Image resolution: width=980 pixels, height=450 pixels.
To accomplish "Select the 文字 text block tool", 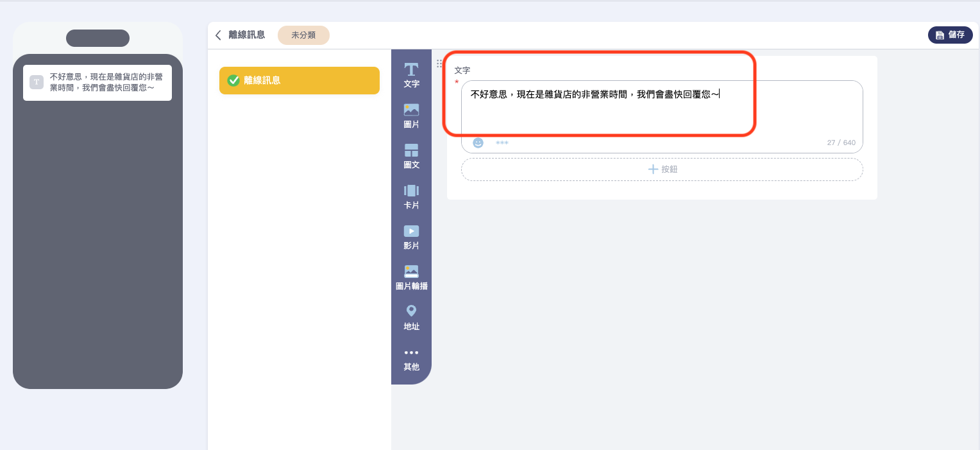I will (411, 75).
